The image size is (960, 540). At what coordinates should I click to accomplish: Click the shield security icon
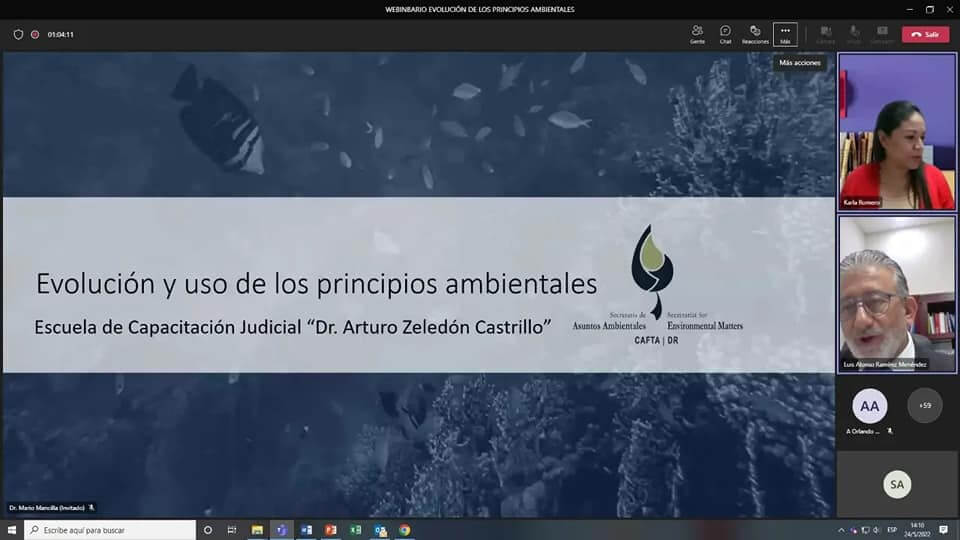tap(18, 35)
